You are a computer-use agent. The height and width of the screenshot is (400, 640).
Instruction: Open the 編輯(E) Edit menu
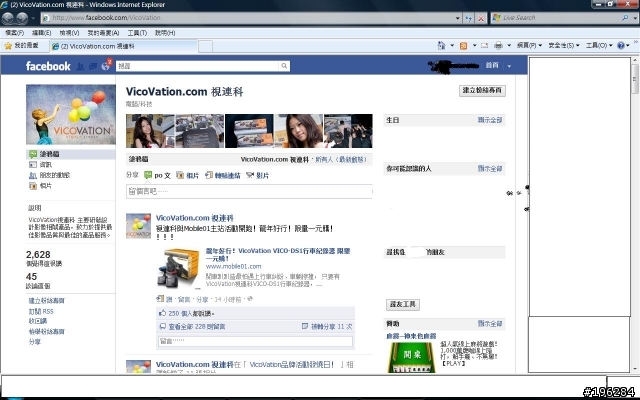click(42, 33)
